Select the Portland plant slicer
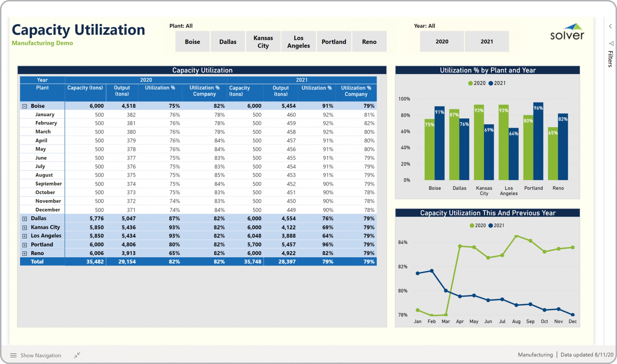This screenshot has height=364, width=617. click(334, 42)
